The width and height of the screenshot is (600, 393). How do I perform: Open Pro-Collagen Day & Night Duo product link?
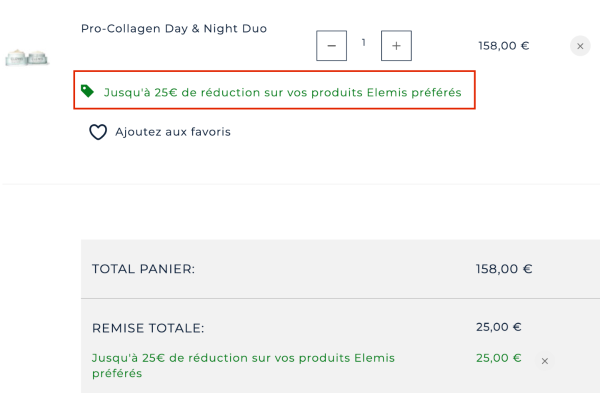pyautogui.click(x=174, y=29)
